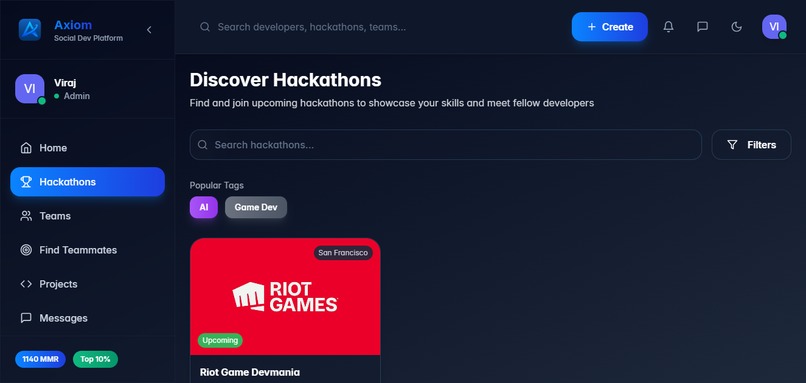
Task: Click the Viraj username in the sidebar
Action: (x=65, y=82)
